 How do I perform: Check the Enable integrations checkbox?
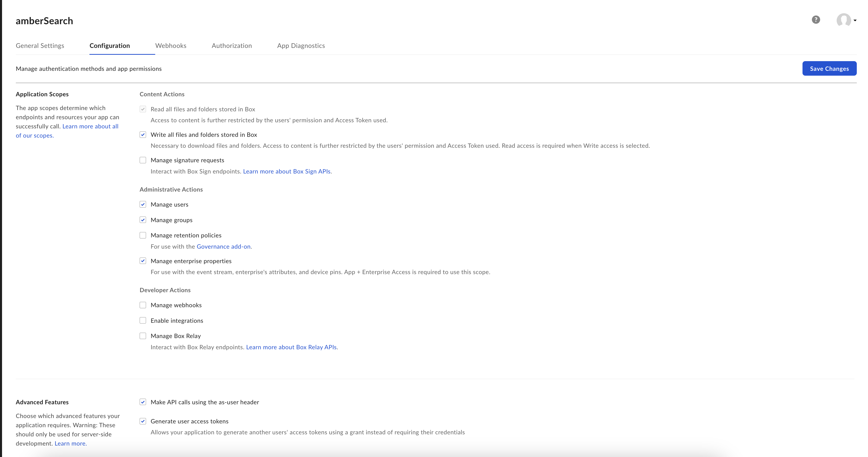[143, 321]
